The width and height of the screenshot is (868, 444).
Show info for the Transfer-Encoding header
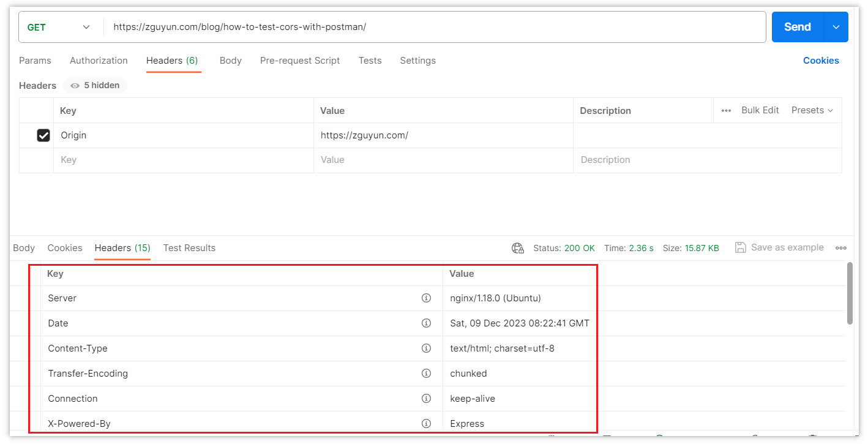click(426, 374)
